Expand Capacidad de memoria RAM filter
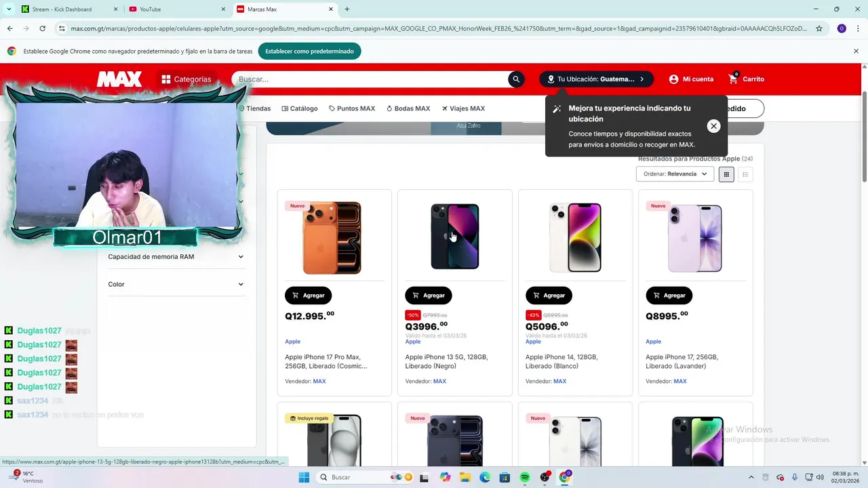The height and width of the screenshot is (488, 868). click(x=176, y=257)
